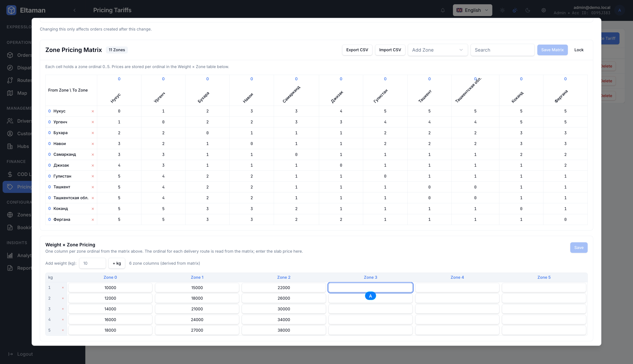Screen dimensions: 633x364
Task: Switch to dark theme moon icon
Action: tap(528, 10)
